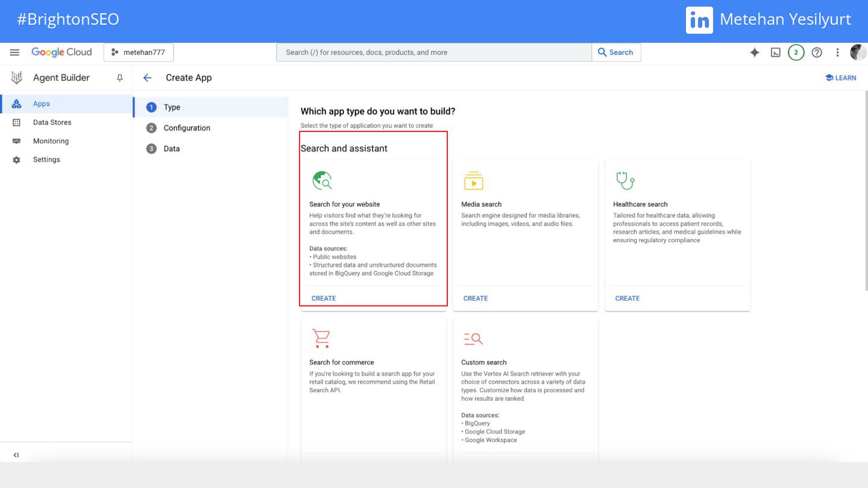Click CREATE under Search for your website
Viewport: 868px width, 488px height.
click(x=324, y=298)
